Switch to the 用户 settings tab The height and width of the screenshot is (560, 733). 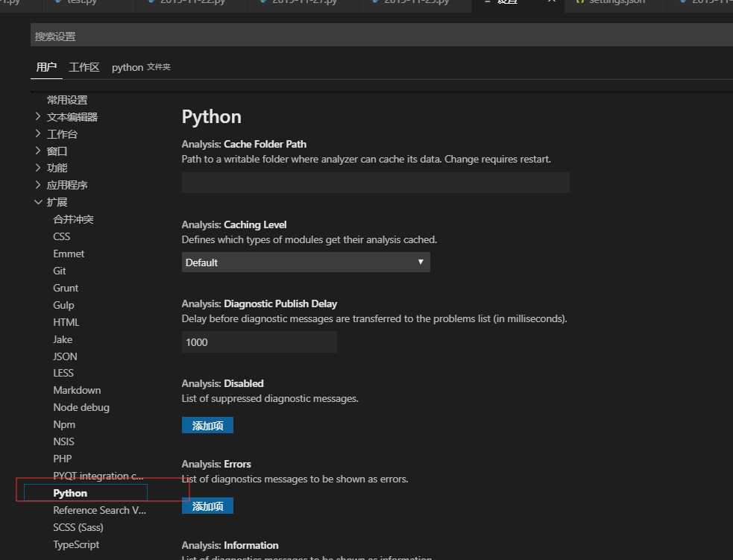[46, 67]
